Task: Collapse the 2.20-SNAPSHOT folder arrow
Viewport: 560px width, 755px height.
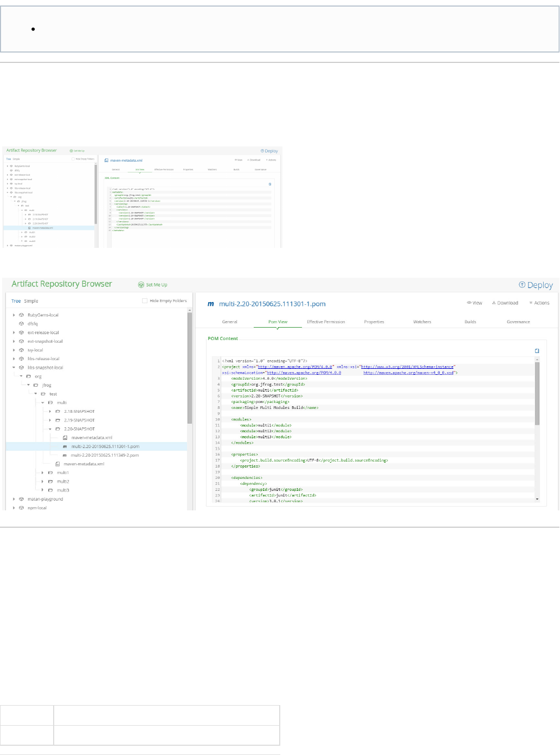Action: point(50,429)
